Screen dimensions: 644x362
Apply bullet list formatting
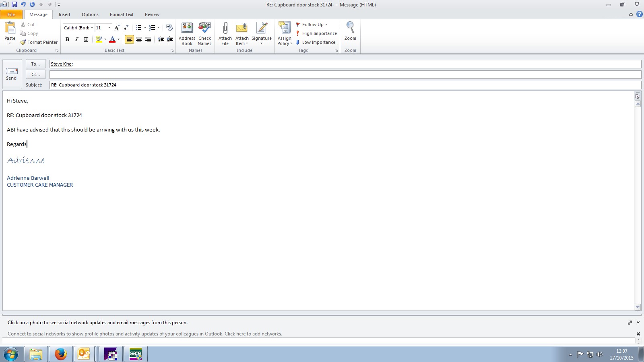138,28
